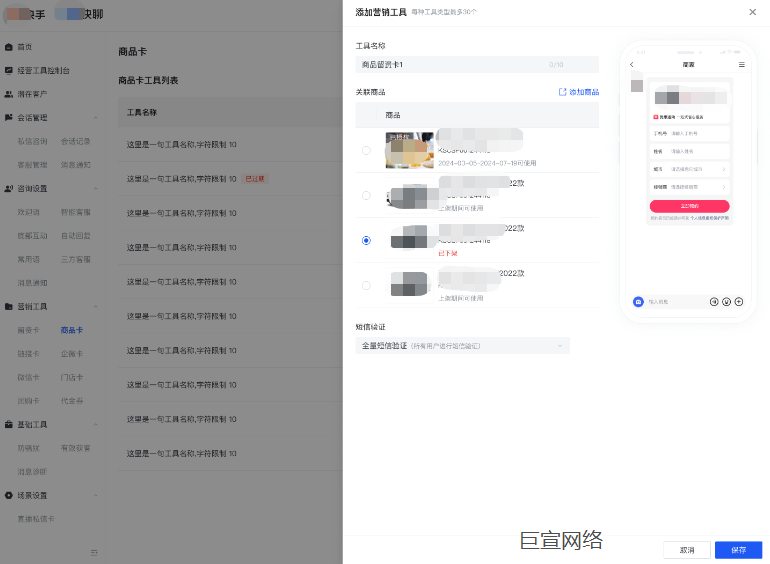
Task: Open 私信咨询 submenu item
Action: tap(32, 141)
